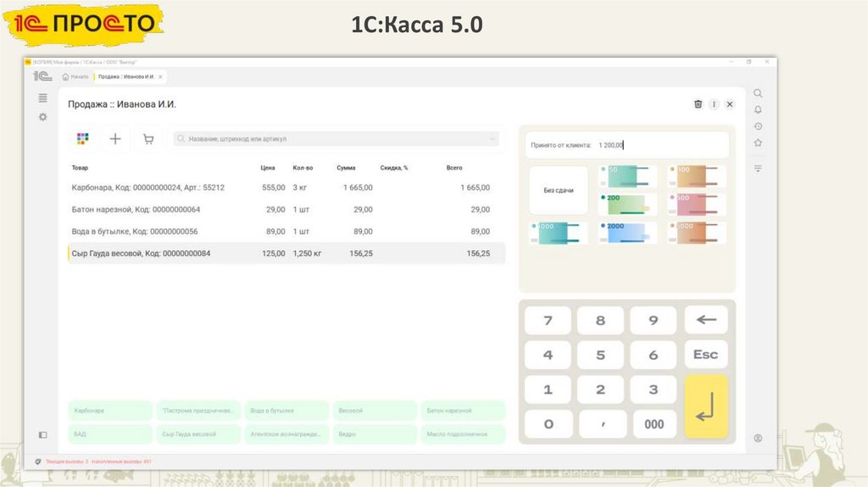868x487 pixels.
Task: Select the 'Сыр Гауда весовой' product row
Action: coord(287,253)
